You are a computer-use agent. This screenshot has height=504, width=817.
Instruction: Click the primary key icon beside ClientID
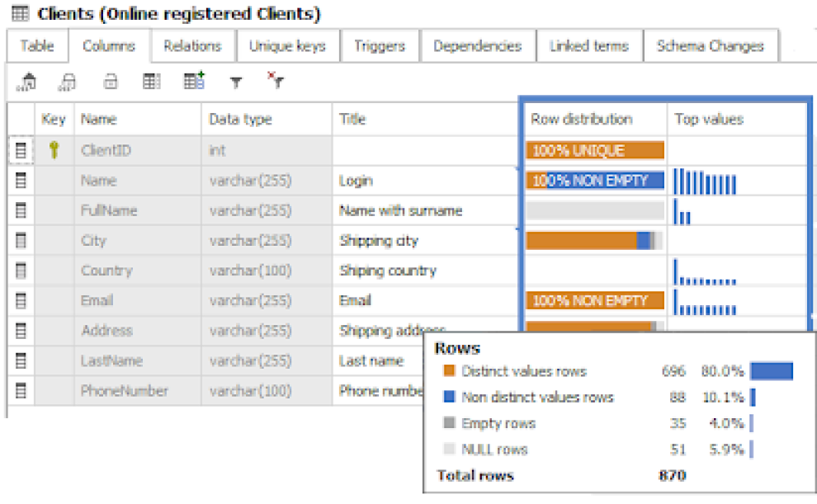tap(54, 150)
